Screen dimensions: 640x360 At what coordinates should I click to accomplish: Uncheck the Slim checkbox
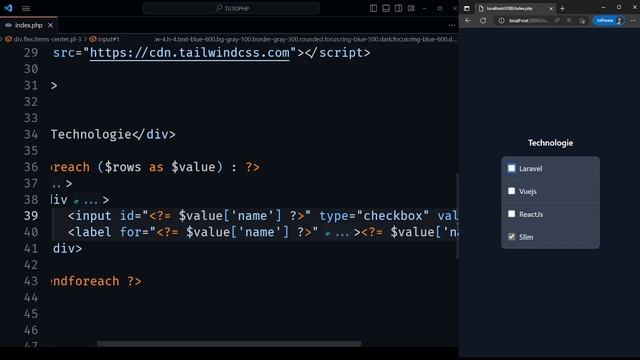click(x=511, y=236)
